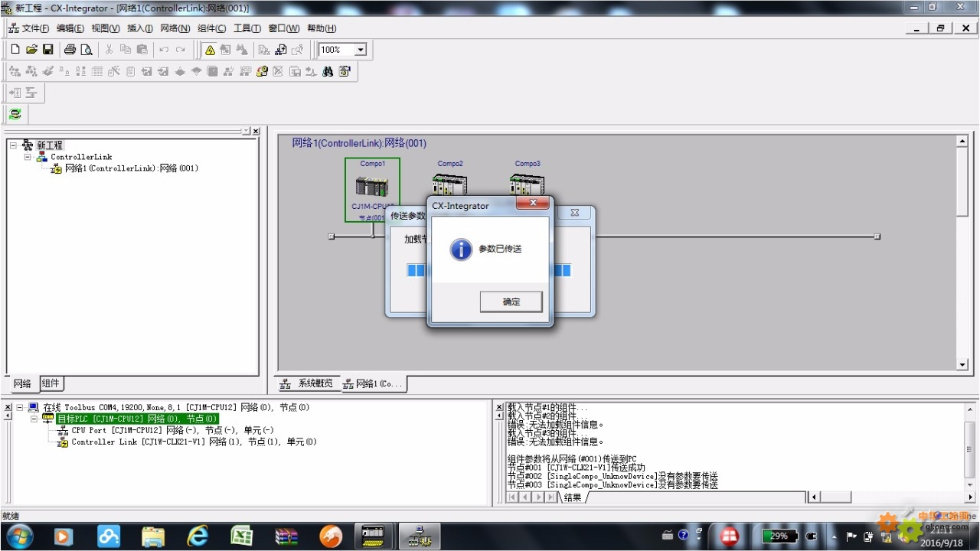Collapse the 在线 Toolbus connection node

click(20, 407)
